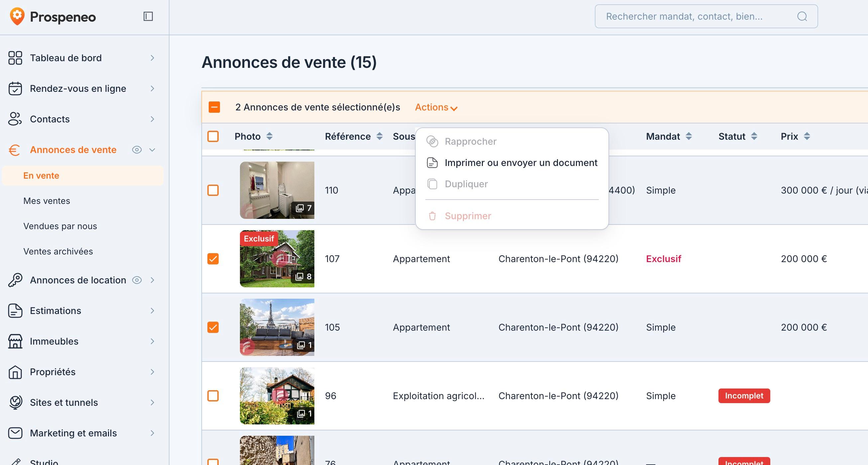868x465 pixels.
Task: Collapse the sidebar with the panel icon
Action: tap(148, 16)
